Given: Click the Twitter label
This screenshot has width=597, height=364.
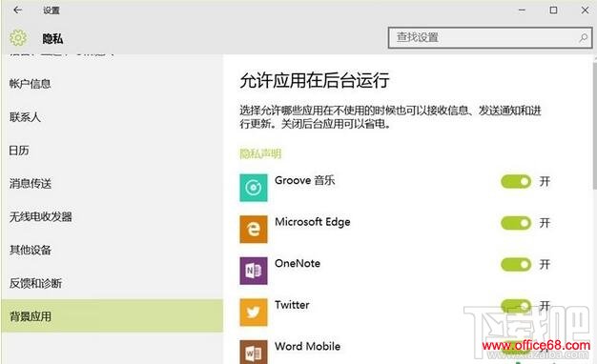Looking at the screenshot, I should click(x=292, y=305).
